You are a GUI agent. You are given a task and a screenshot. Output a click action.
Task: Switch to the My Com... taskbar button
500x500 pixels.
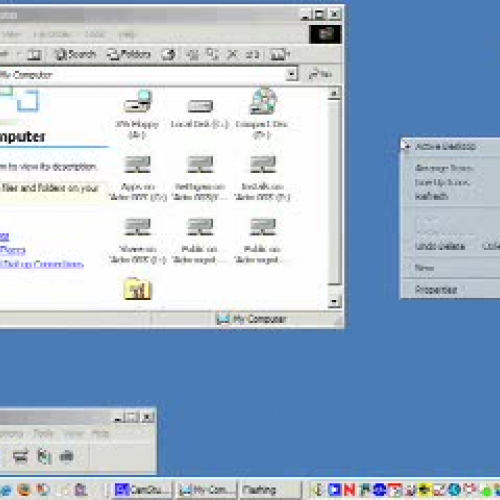207,490
